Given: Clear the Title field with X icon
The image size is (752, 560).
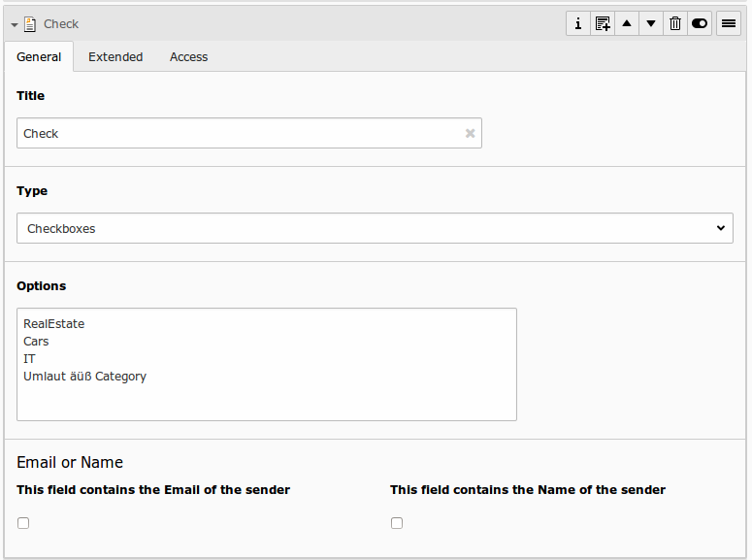Looking at the screenshot, I should click(470, 134).
